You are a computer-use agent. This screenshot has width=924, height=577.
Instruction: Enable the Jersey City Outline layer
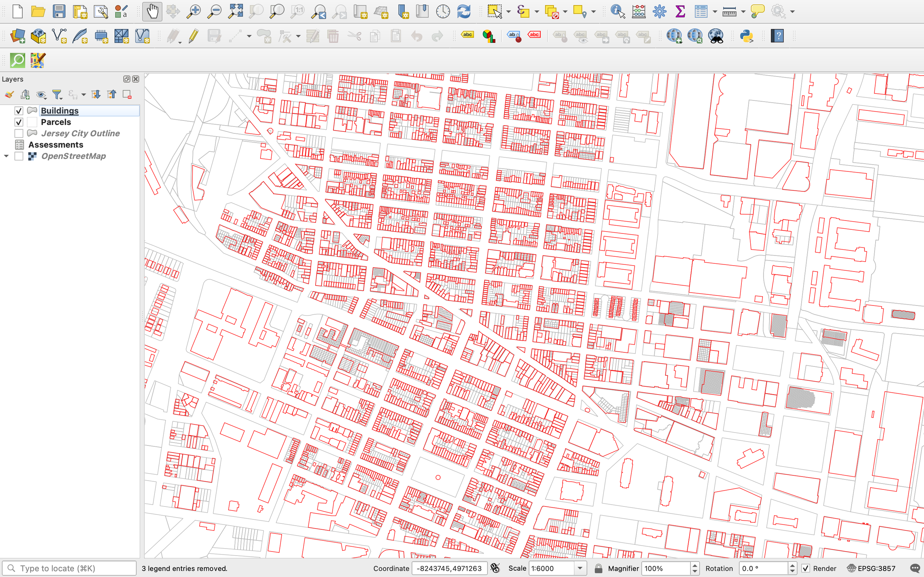(19, 134)
